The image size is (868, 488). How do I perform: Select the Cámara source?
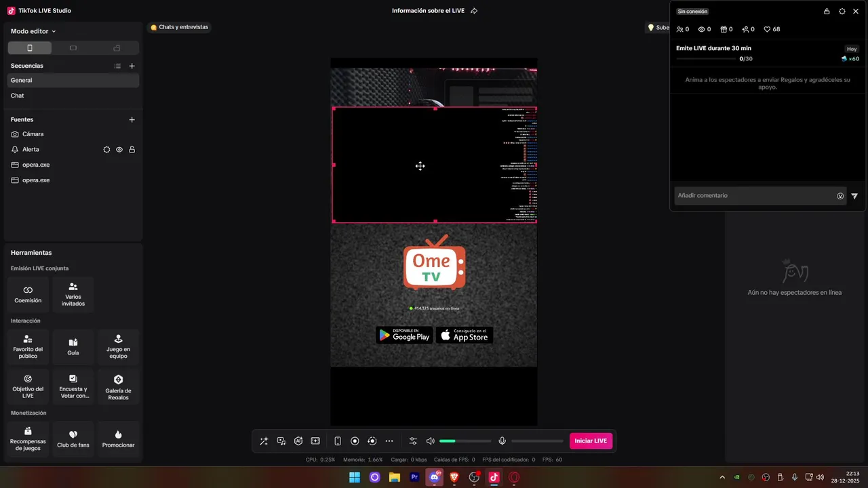coord(73,134)
